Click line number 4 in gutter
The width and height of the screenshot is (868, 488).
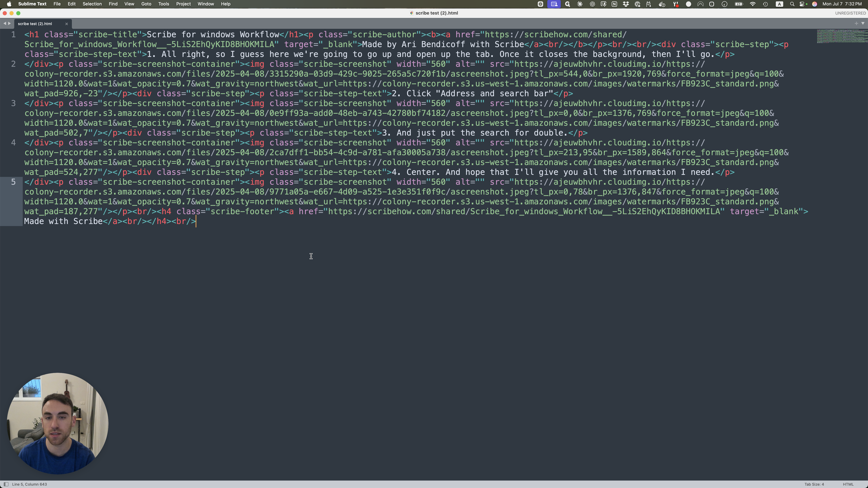tap(14, 143)
